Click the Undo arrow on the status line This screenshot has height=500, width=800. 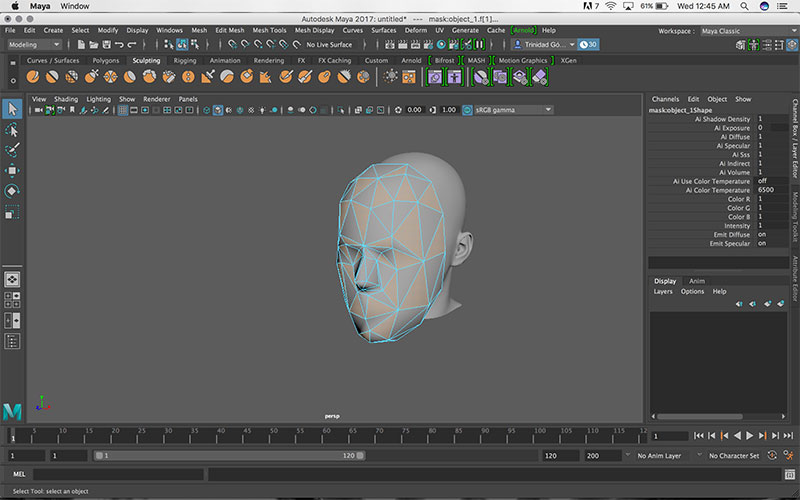coord(119,45)
